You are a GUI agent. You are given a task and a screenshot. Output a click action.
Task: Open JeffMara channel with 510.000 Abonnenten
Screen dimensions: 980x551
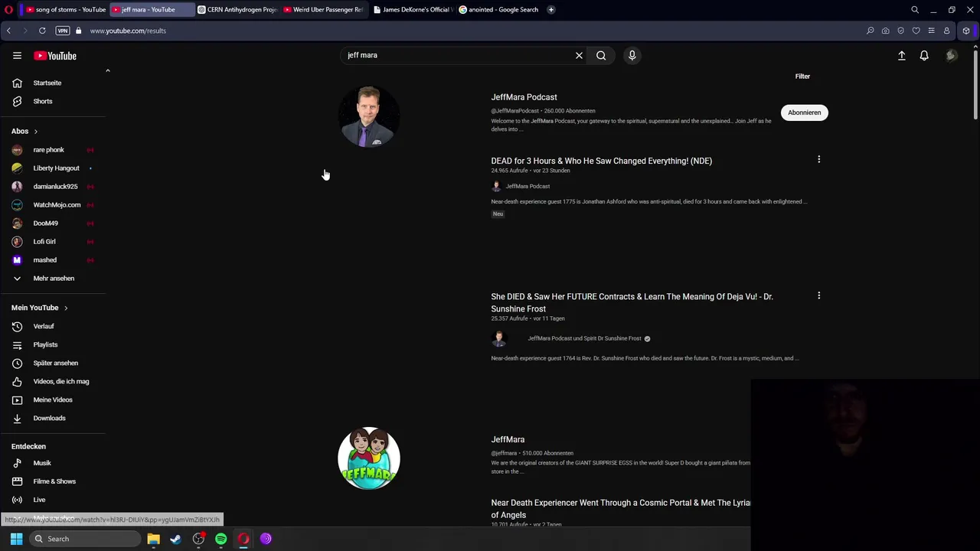pyautogui.click(x=508, y=439)
